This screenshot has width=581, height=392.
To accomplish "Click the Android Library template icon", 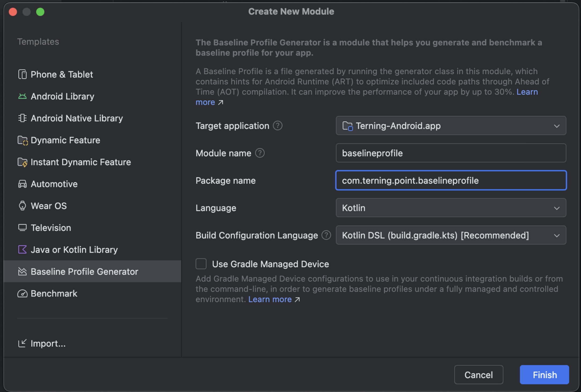I will coord(22,96).
